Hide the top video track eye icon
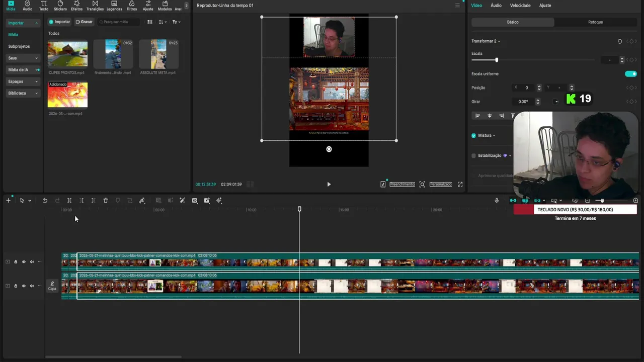Image resolution: width=644 pixels, height=362 pixels. 24,262
